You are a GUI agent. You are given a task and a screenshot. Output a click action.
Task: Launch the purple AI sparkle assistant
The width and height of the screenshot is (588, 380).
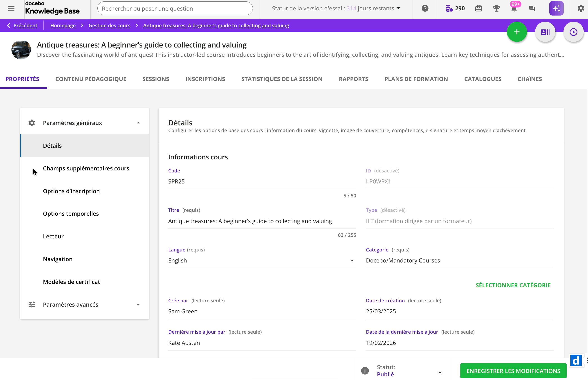coord(556,8)
